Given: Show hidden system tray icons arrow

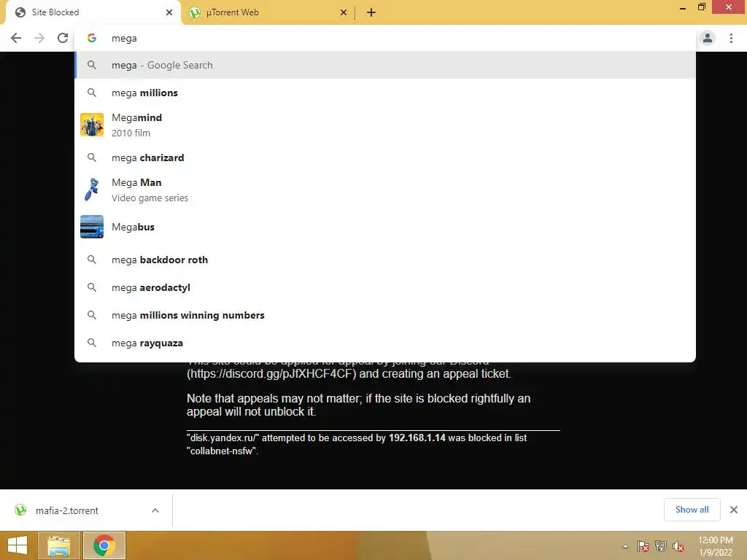Looking at the screenshot, I should pyautogui.click(x=625, y=546).
